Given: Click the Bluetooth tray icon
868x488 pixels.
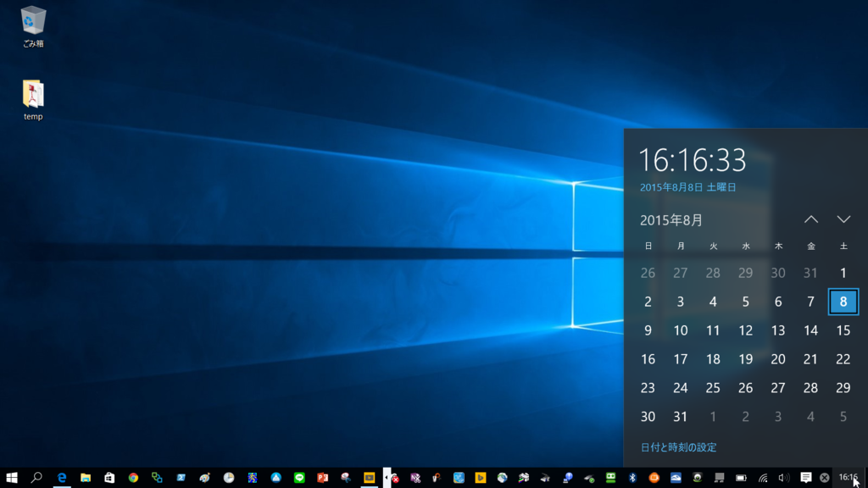Looking at the screenshot, I should [632, 478].
